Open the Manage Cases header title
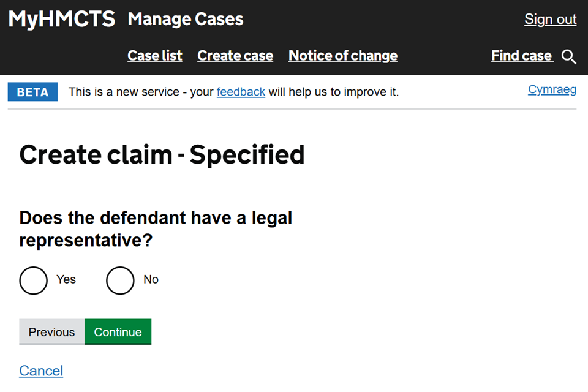The image size is (588, 392). pos(186,19)
